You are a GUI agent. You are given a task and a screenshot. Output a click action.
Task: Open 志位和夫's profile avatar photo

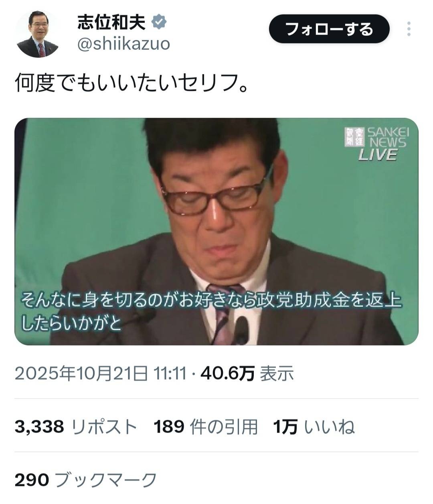[x=38, y=35]
